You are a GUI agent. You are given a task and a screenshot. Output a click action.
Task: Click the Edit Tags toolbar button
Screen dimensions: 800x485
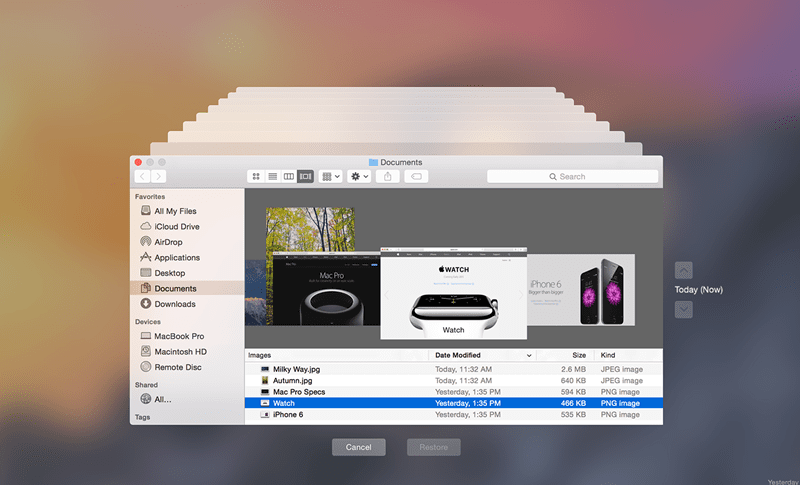(416, 176)
